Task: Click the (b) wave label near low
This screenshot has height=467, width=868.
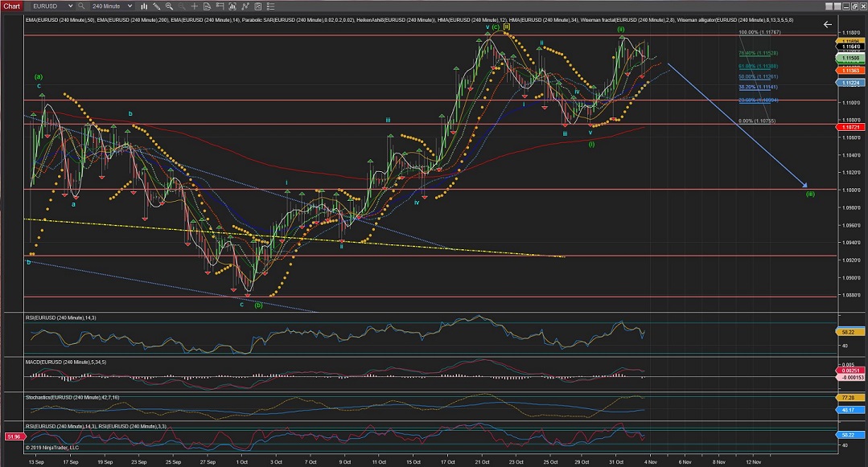Action: point(258,305)
